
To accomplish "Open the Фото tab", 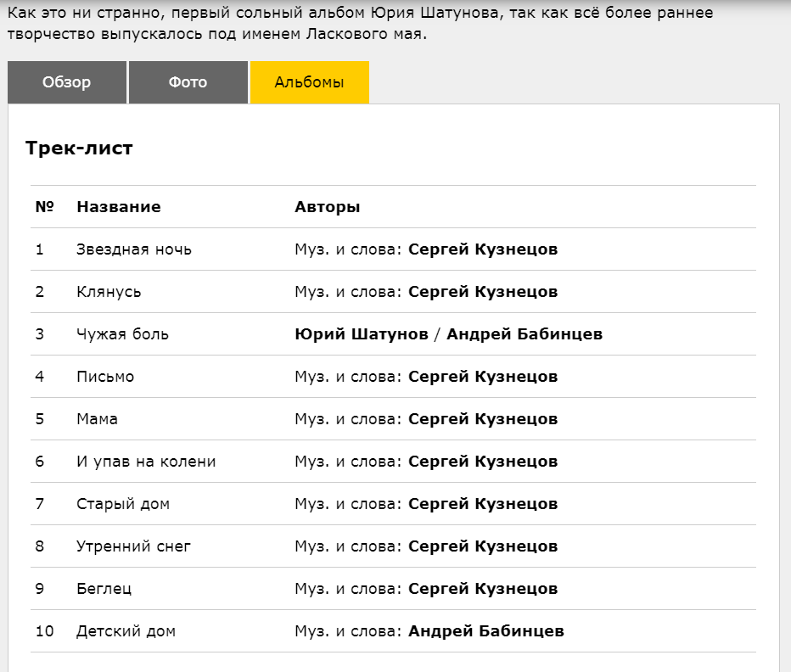I will pos(188,82).
